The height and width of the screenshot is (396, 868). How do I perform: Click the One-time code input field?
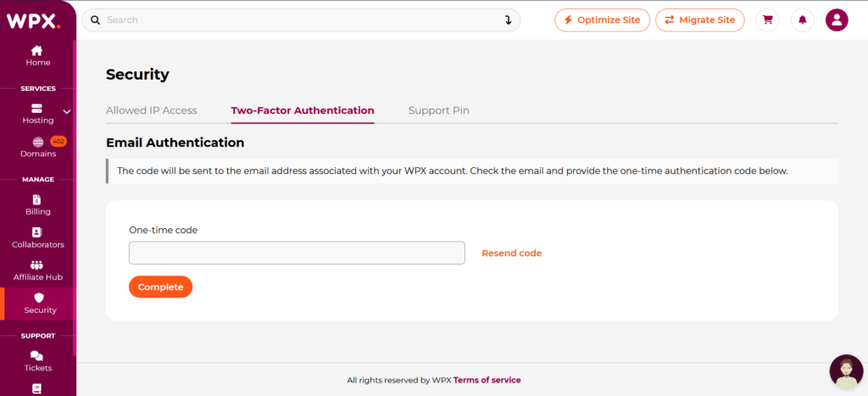click(297, 253)
